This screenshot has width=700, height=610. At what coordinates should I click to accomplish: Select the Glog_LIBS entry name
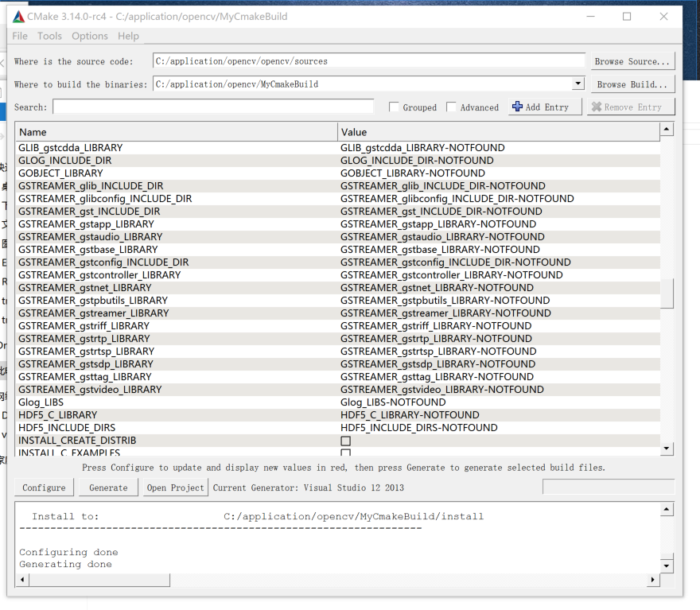41,402
